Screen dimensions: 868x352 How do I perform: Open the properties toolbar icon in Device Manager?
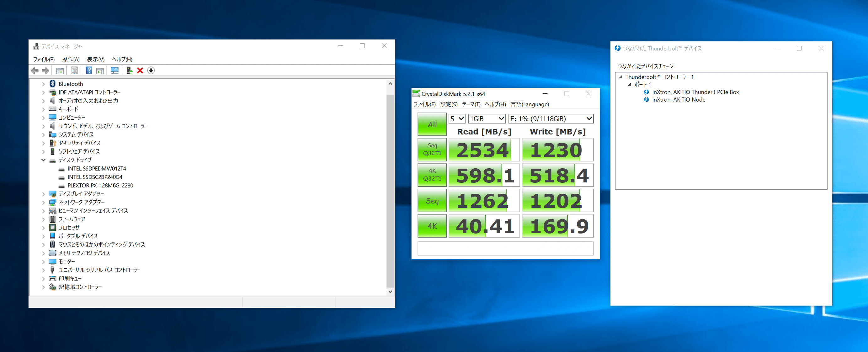74,71
